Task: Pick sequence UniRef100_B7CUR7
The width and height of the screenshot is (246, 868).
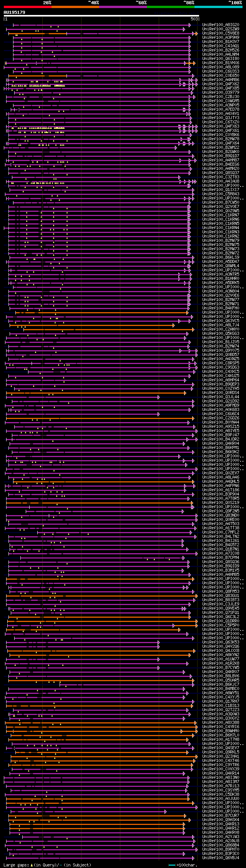Action: point(221,815)
